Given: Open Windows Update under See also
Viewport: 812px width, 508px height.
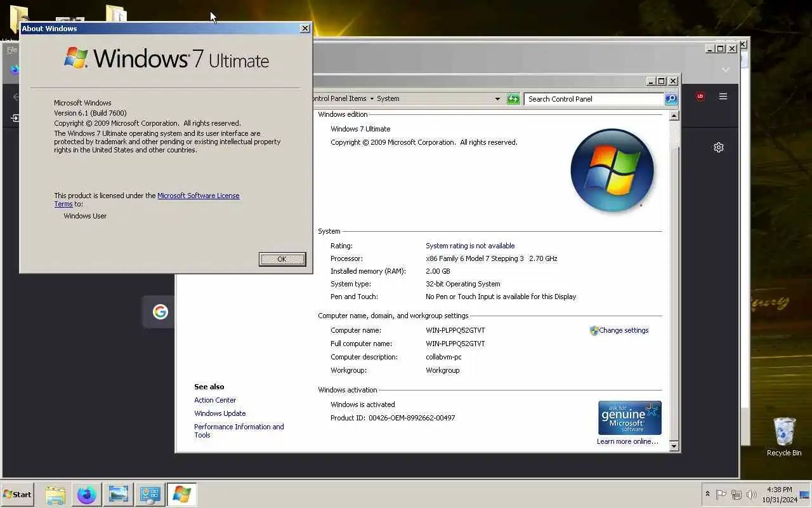Looking at the screenshot, I should point(220,413).
